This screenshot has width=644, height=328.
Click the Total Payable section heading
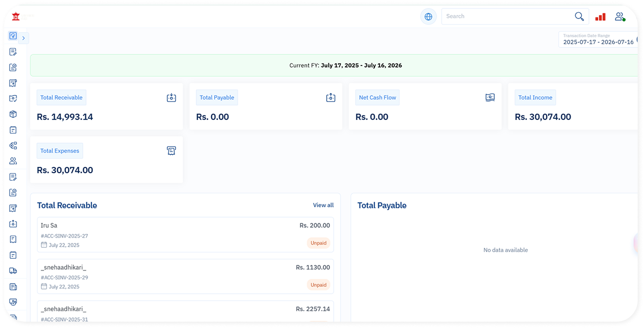(x=382, y=205)
